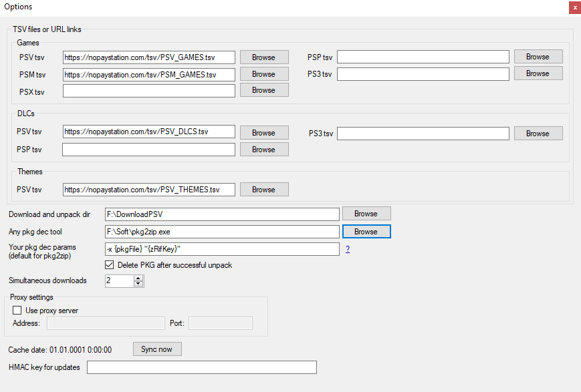The width and height of the screenshot is (581, 392).
Task: Focus the HMAC key for updates field
Action: 201,367
